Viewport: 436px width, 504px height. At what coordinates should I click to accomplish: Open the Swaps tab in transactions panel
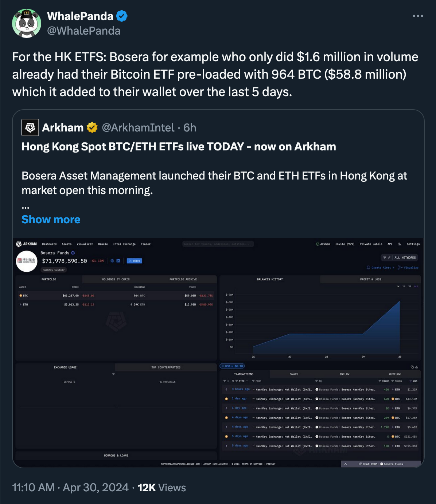pyautogui.click(x=294, y=374)
